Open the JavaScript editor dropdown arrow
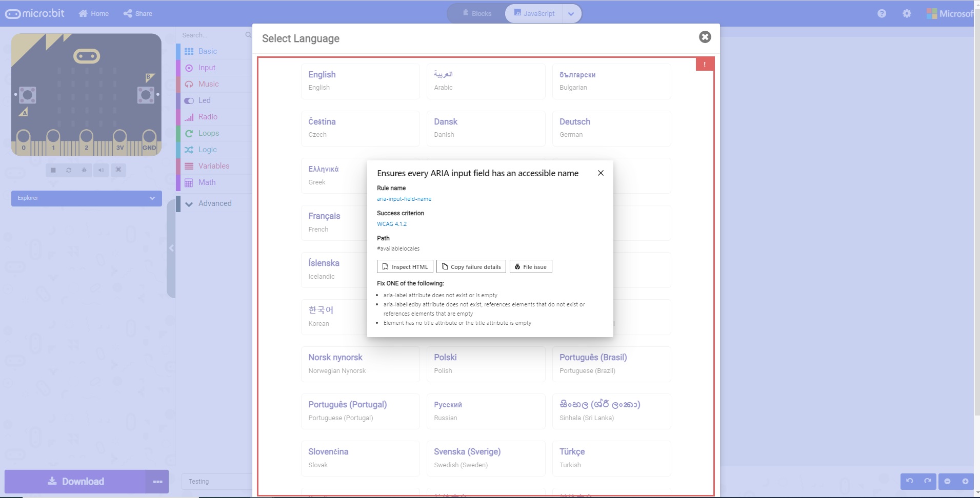 [570, 13]
